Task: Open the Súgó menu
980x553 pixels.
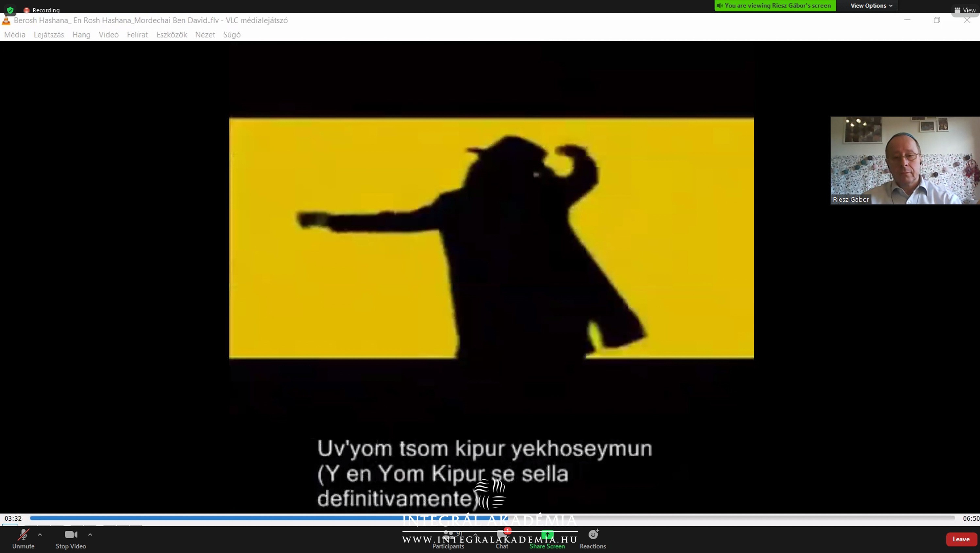Action: coord(232,35)
